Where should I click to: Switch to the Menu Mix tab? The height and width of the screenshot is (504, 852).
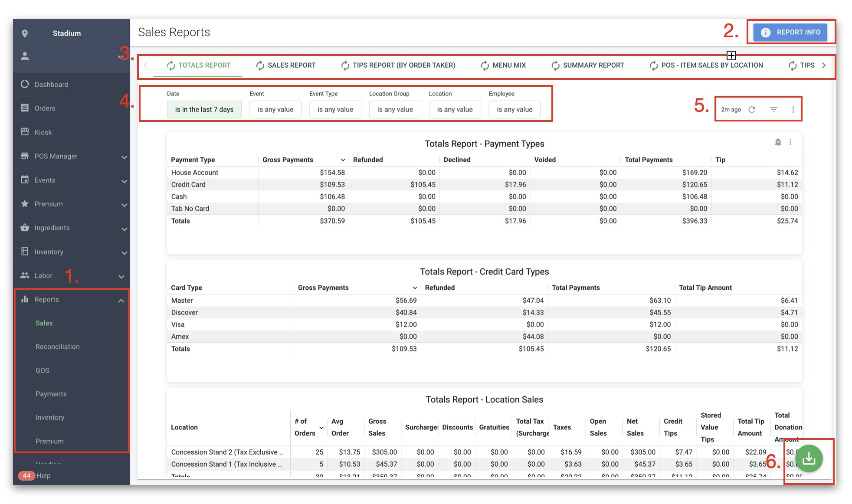click(503, 65)
